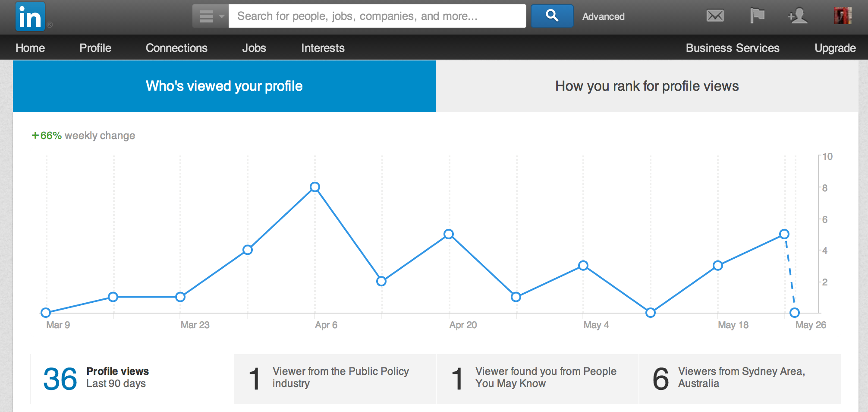
Task: Click the Apr 6 peak data point
Action: 315,187
